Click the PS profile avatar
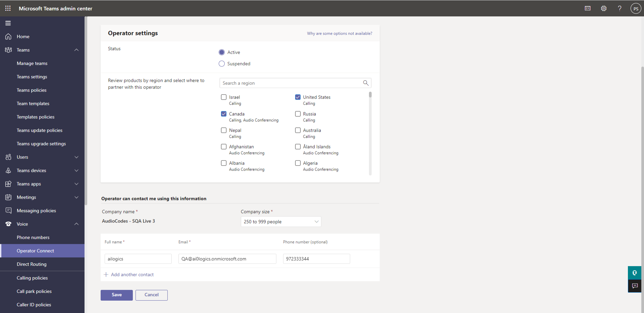This screenshot has height=313, width=644. (636, 8)
